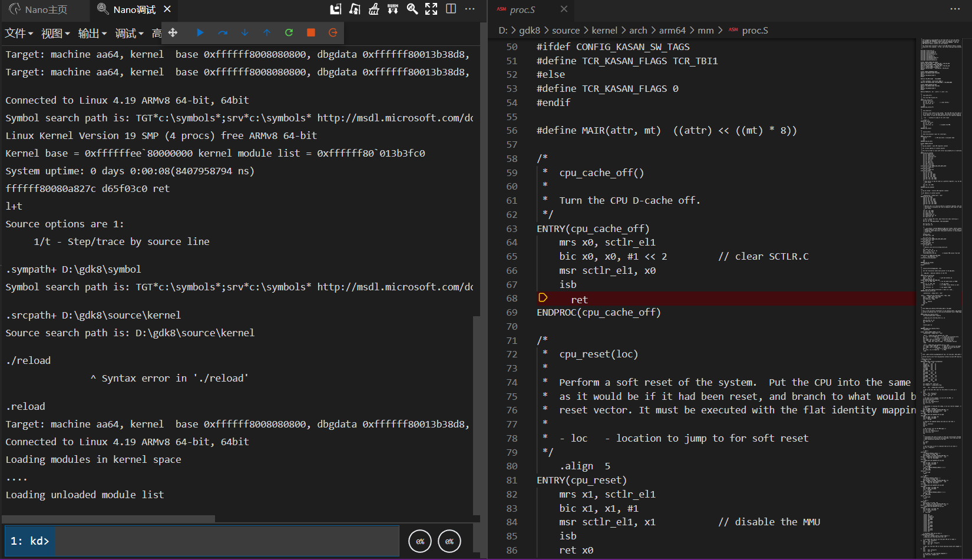Viewport: 972px width, 560px height.
Task: Click the debug output vertical scrollbar
Action: click(x=477, y=415)
